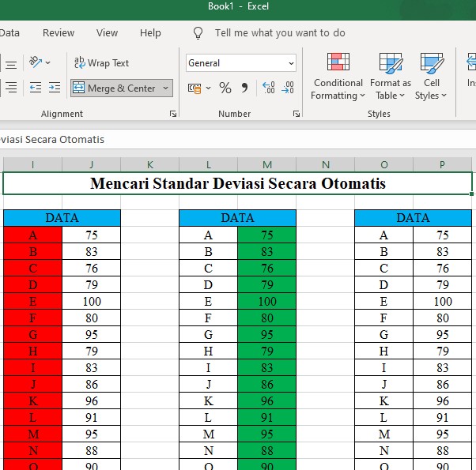Click Increase Decimal icon

coord(268,88)
